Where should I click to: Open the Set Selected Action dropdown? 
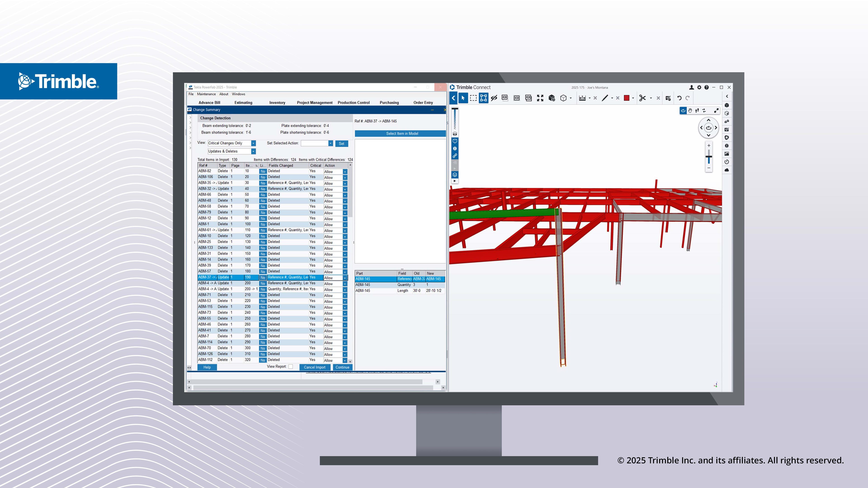pos(330,143)
